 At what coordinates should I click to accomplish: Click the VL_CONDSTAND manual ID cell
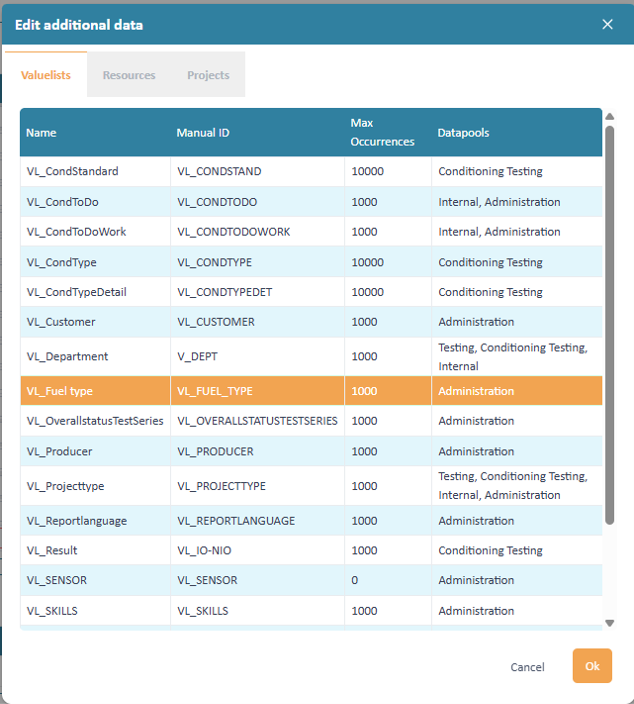[x=257, y=171]
